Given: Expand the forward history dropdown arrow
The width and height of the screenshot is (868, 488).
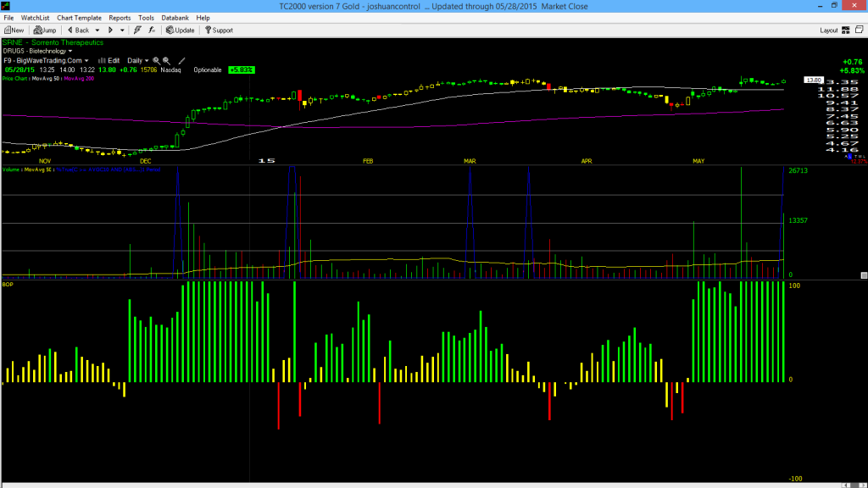Looking at the screenshot, I should coord(122,30).
